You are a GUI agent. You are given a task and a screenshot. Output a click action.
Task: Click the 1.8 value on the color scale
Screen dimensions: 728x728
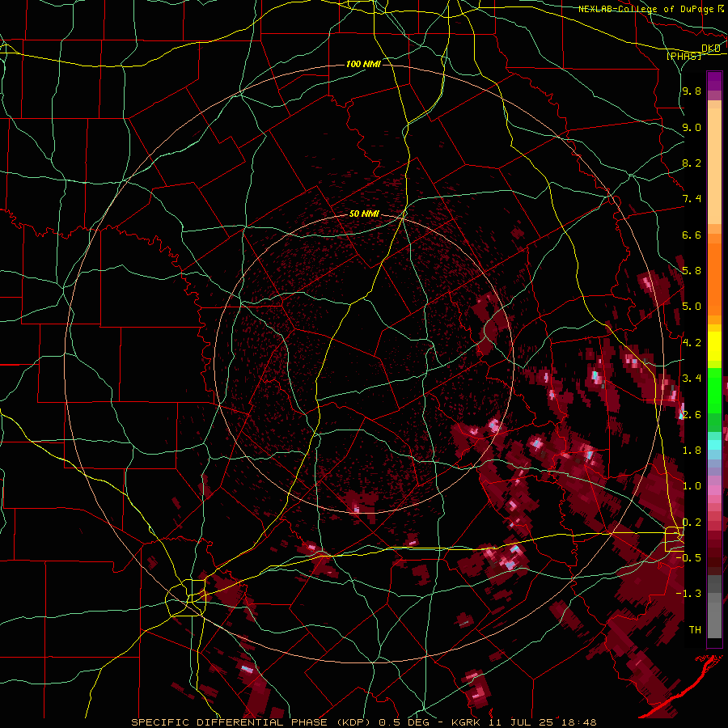[692, 451]
